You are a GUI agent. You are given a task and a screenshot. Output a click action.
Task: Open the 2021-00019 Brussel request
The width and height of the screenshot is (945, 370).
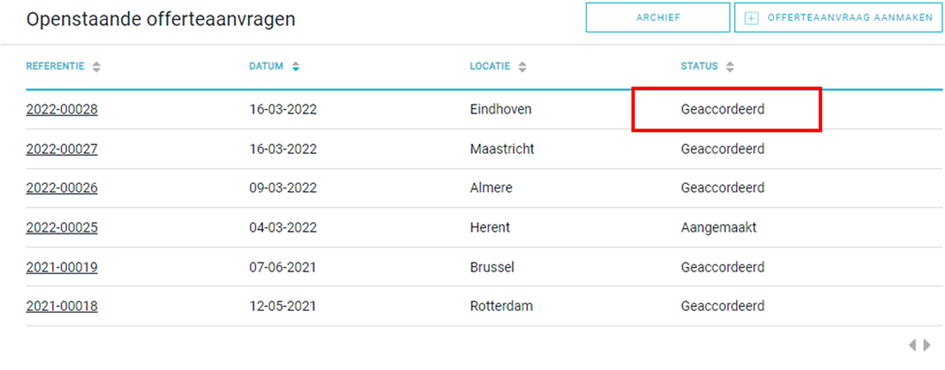[x=61, y=267]
